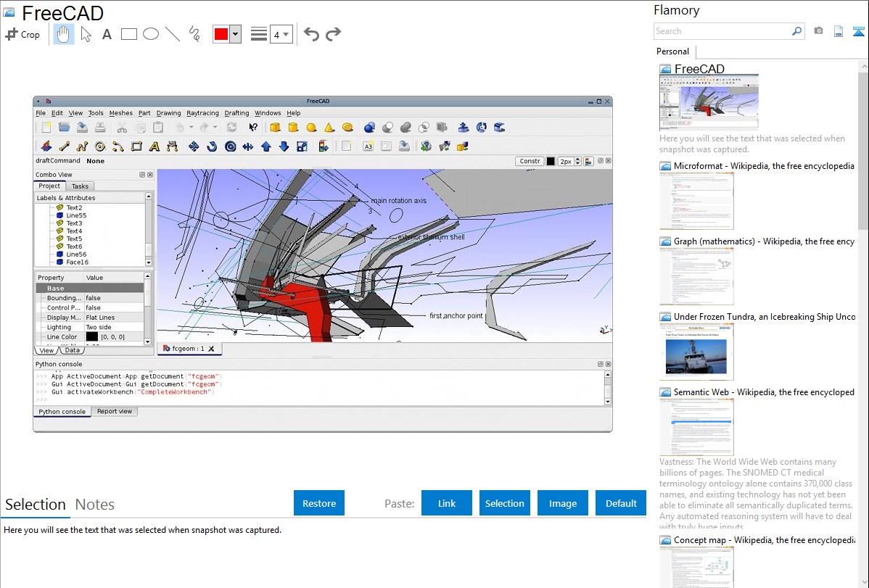
Task: Select the Draft line tool
Action: pyautogui.click(x=65, y=146)
